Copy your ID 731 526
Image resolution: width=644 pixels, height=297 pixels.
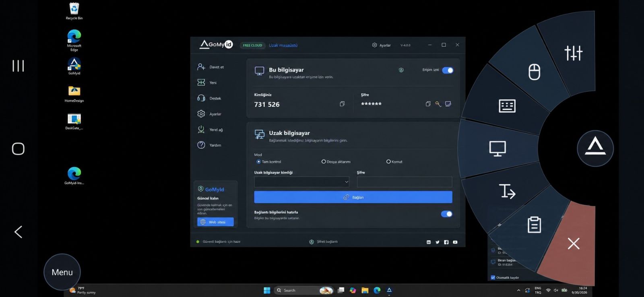point(342,104)
